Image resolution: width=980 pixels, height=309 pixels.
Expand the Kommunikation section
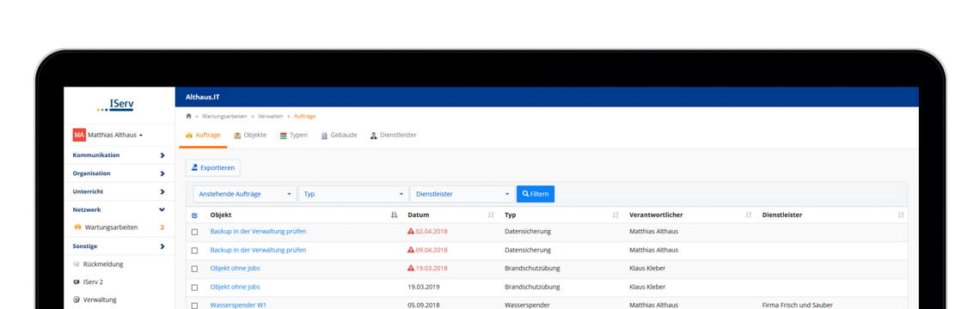(119, 154)
